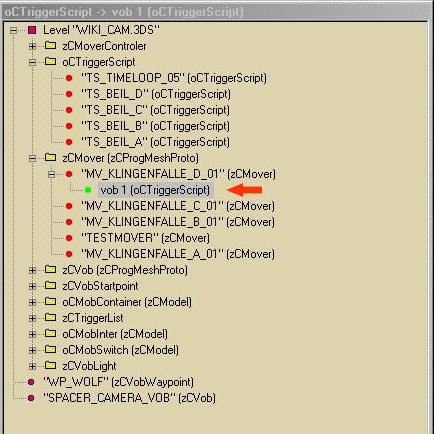Select "MV_KLINGENFALLE_A_01" (zCMover) entry
Viewport: 434px width, 434px height.
178,254
